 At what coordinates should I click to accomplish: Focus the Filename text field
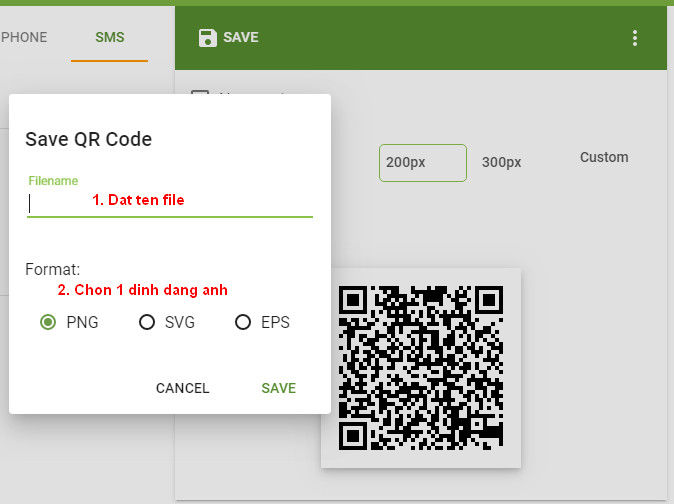pos(170,203)
